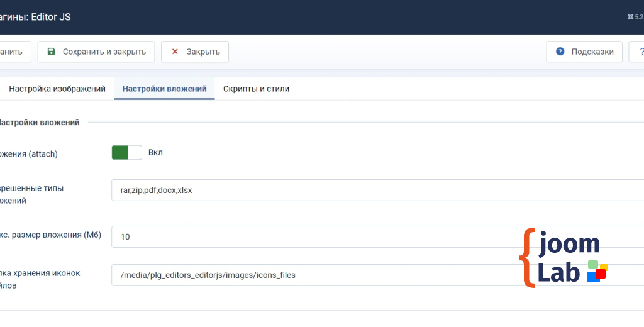Focus the max attachment size field
The height and width of the screenshot is (327, 644).
tap(314, 236)
